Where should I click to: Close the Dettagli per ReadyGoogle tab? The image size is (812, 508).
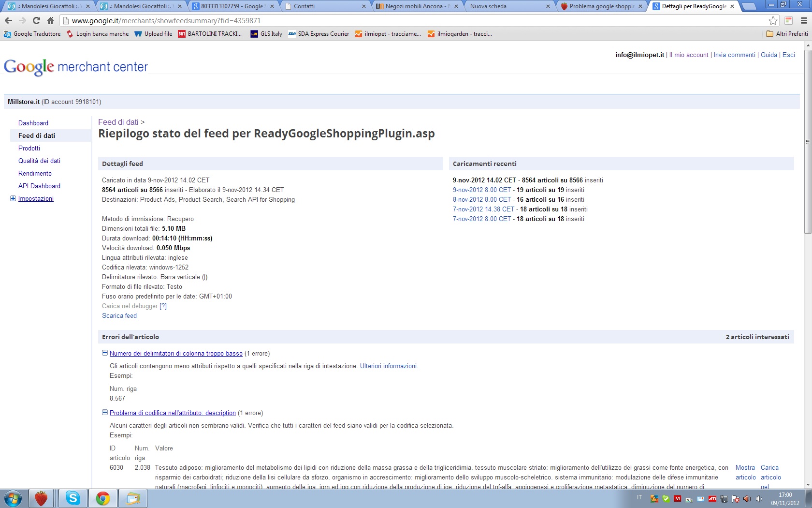coord(732,6)
